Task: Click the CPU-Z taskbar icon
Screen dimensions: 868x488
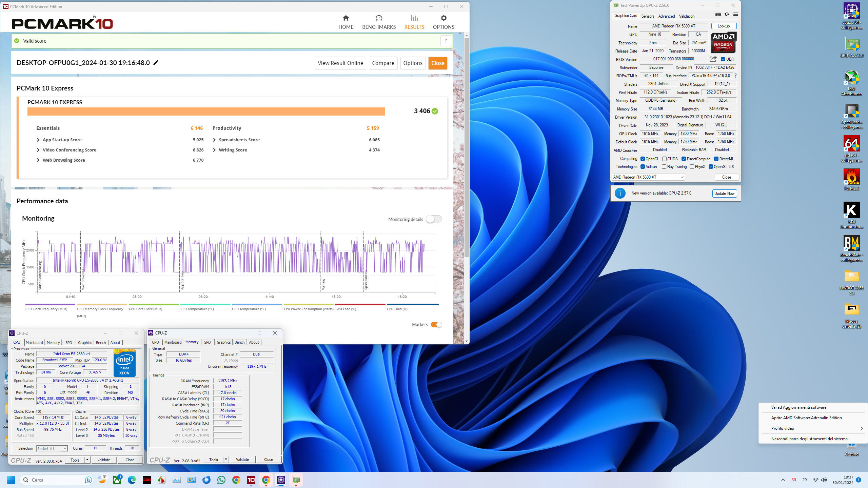Action: click(281, 480)
